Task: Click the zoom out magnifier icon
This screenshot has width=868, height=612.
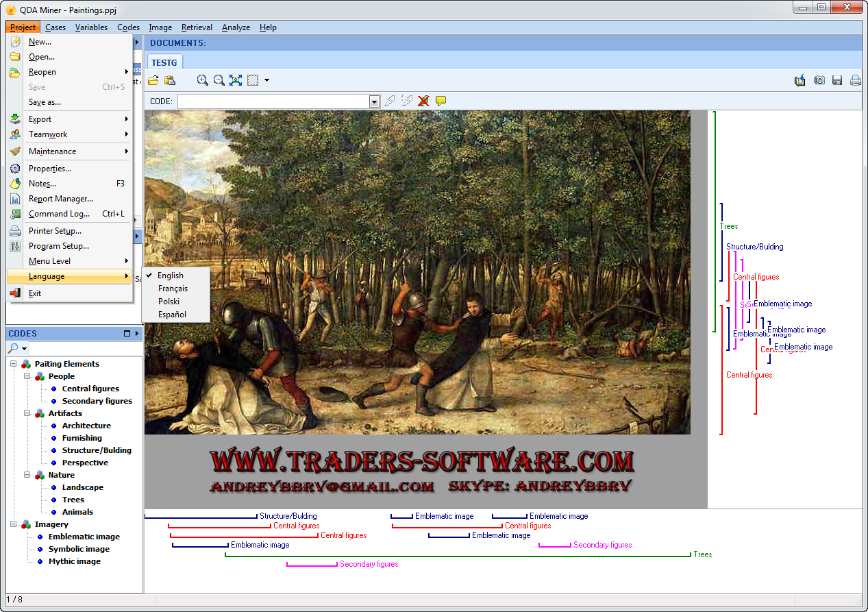Action: [219, 80]
